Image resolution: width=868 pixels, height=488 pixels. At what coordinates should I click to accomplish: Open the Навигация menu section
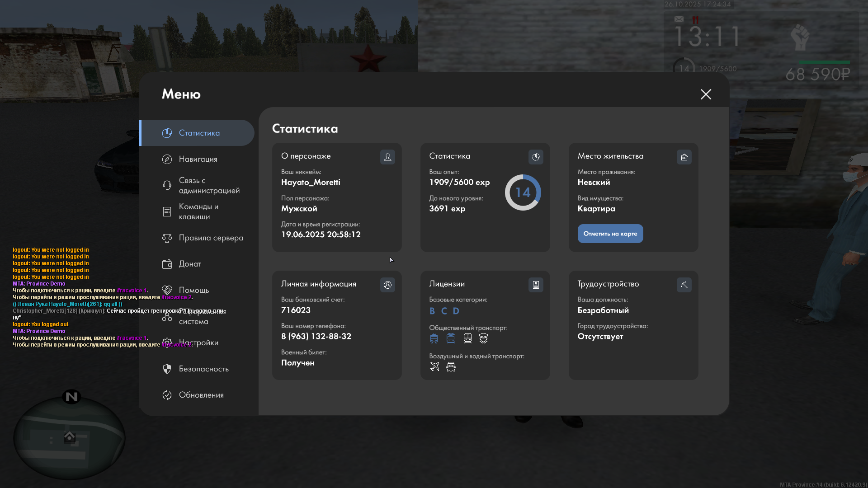tap(198, 159)
